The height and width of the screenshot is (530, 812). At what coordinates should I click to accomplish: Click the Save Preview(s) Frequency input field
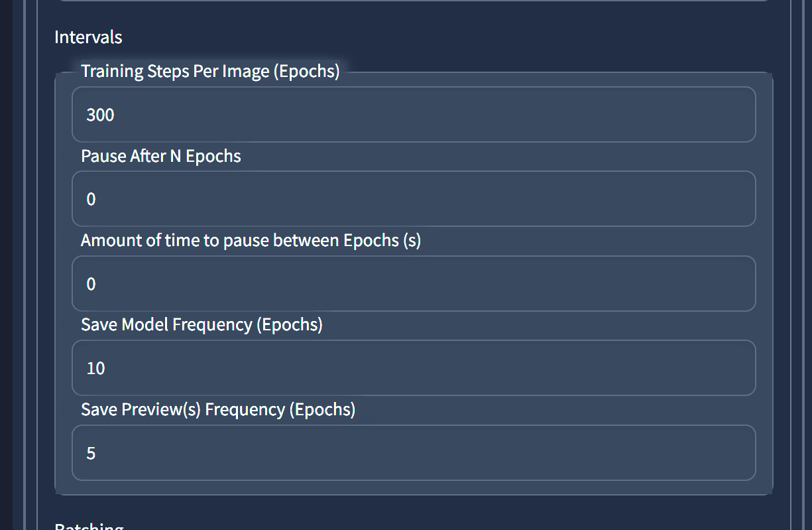pyautogui.click(x=414, y=452)
